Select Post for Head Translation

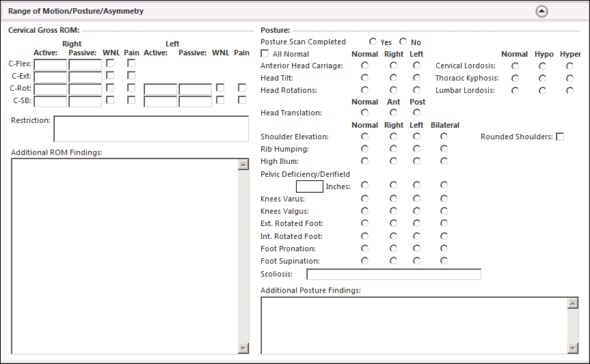416,113
